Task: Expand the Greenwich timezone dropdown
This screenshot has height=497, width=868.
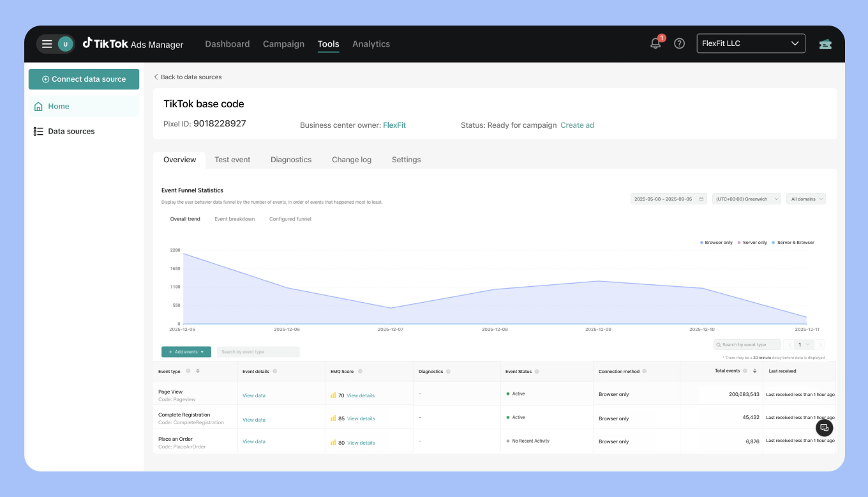Action: (746, 199)
